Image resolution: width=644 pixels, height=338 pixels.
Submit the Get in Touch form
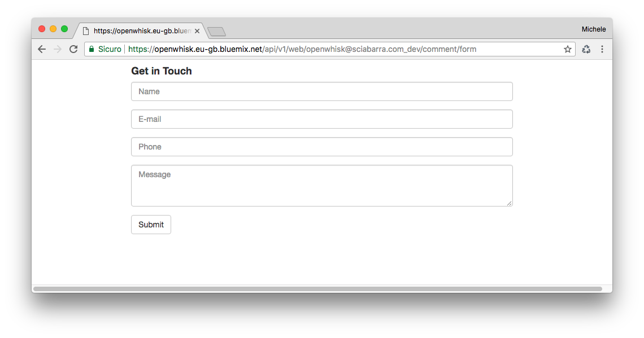click(x=151, y=224)
